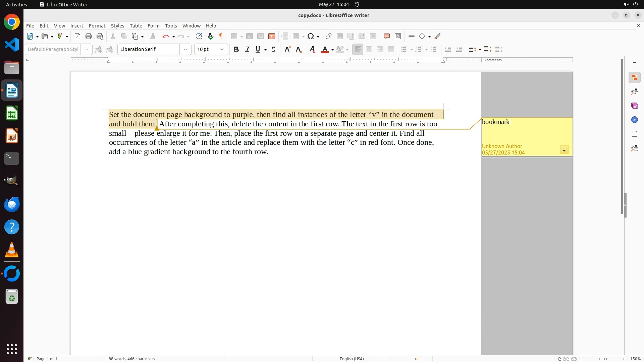The width and height of the screenshot is (644, 362).
Task: Toggle Bold formatting
Action: coord(236,49)
